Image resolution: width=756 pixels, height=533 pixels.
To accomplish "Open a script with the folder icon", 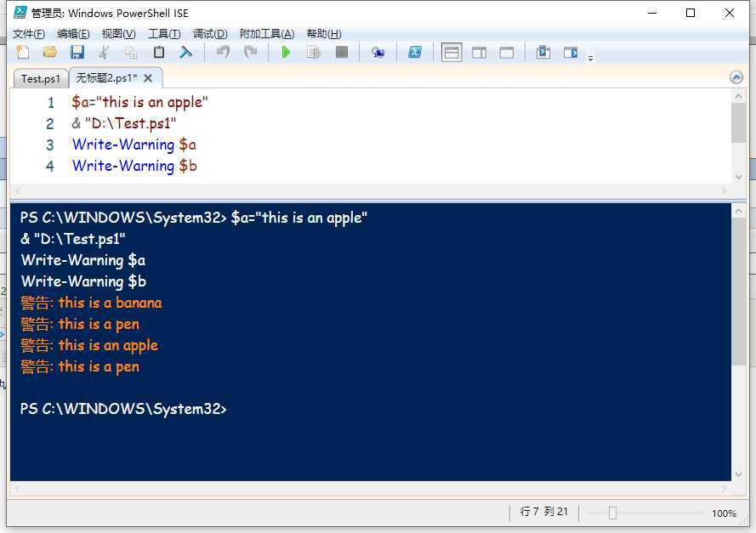I will pos(49,52).
